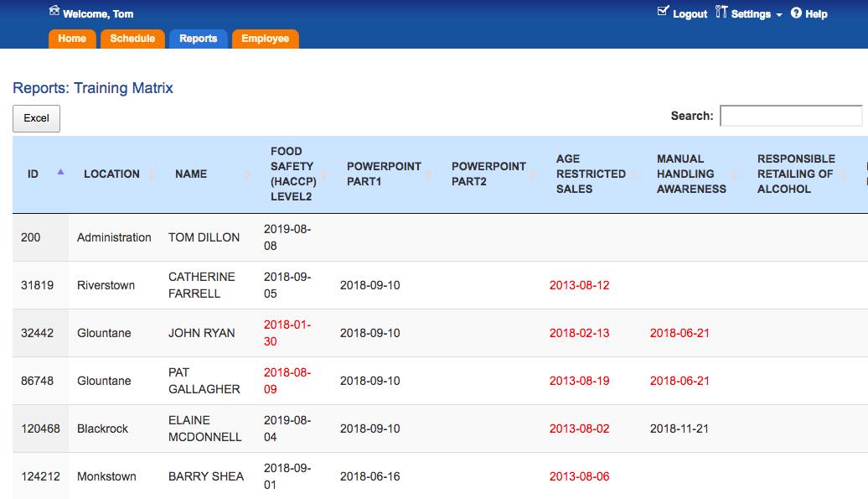Switch to the Schedule tab
Screen dimensions: 868x499
[132, 39]
